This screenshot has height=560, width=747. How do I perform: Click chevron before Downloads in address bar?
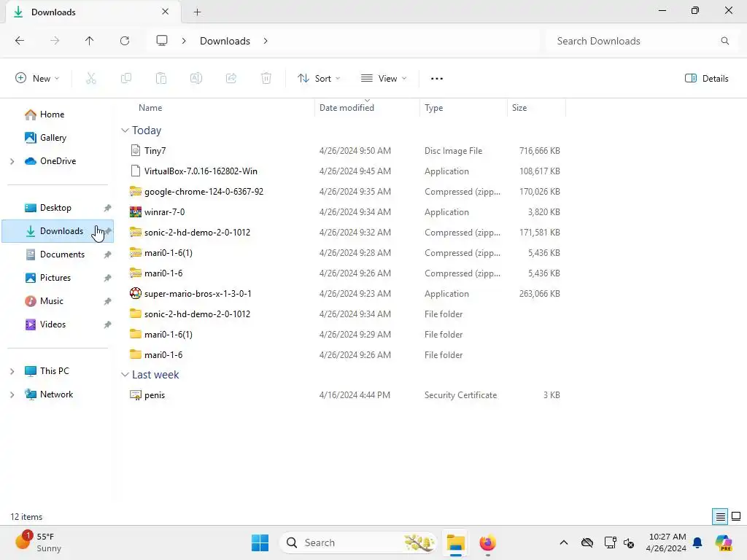coord(184,41)
